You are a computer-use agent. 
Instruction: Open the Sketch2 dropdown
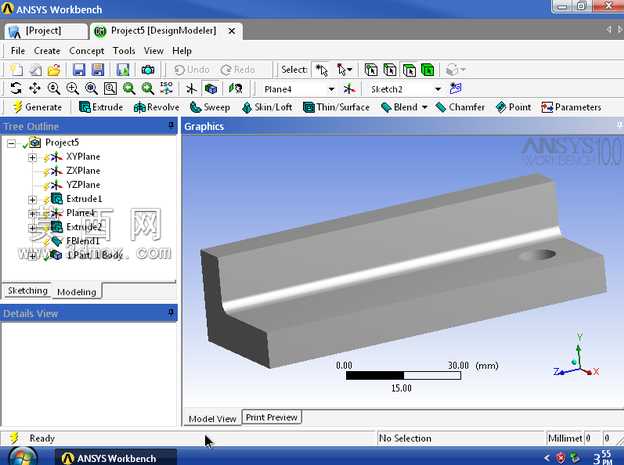pos(438,89)
